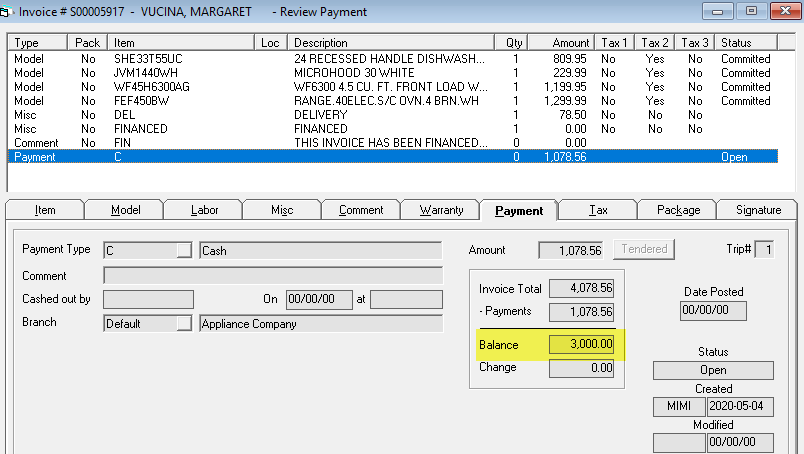Click the Tax 1 column header
The image size is (804, 454).
pyautogui.click(x=614, y=43)
